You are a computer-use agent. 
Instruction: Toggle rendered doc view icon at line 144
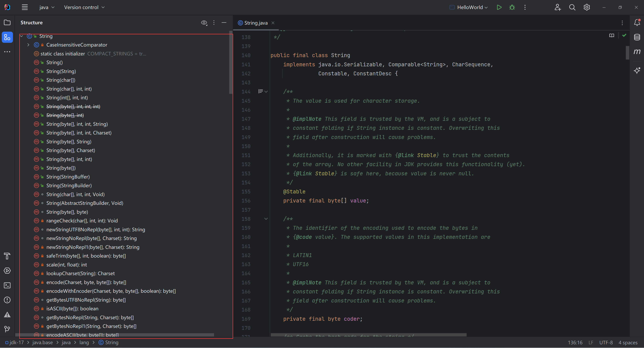coord(260,91)
